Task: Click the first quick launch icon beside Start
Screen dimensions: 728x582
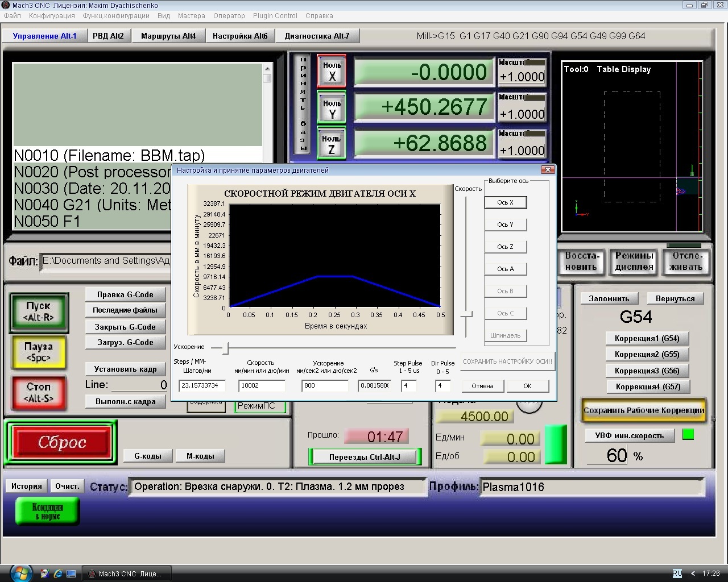Action: [44, 574]
